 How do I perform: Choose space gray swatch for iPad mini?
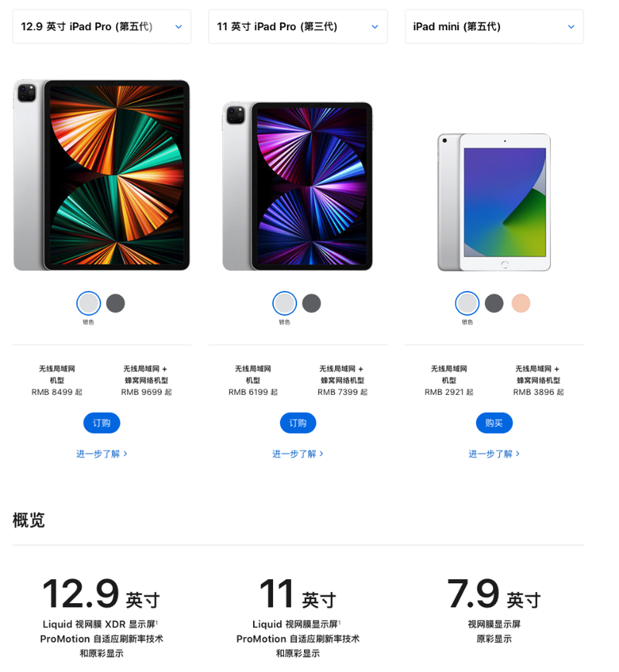pyautogui.click(x=494, y=303)
